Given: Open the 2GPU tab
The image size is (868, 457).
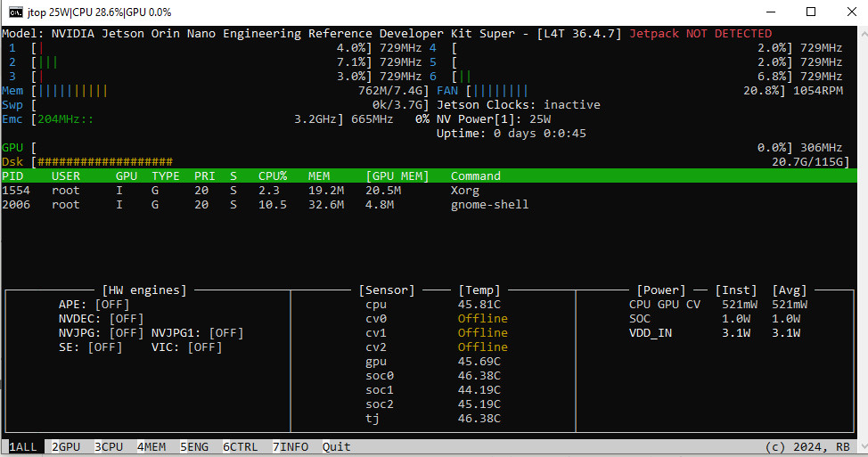Looking at the screenshot, I should 66,446.
